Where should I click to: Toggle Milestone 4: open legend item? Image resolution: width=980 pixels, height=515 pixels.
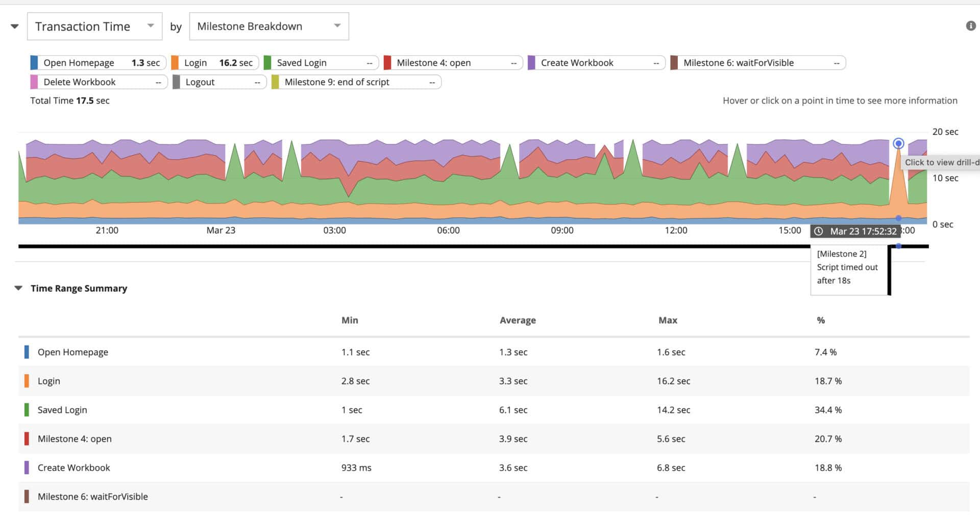pos(453,63)
